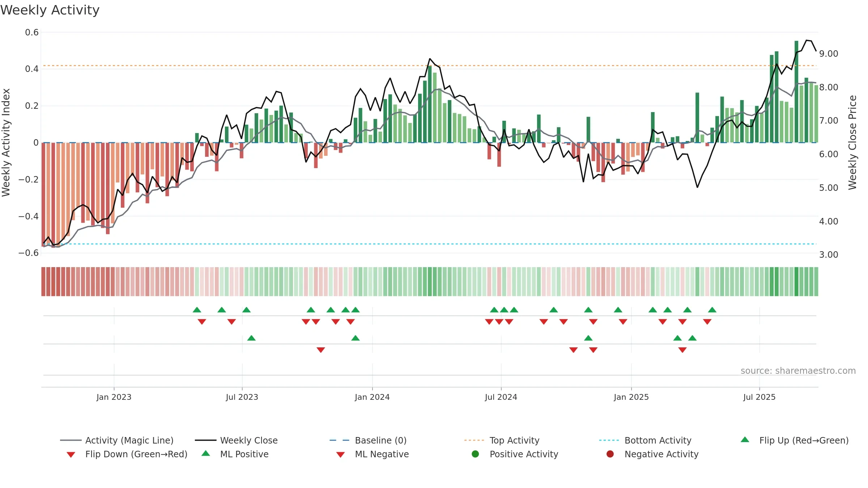Click the Weekly Activity Index axis label
Viewport: 868px width, 488px height.
[x=6, y=142]
